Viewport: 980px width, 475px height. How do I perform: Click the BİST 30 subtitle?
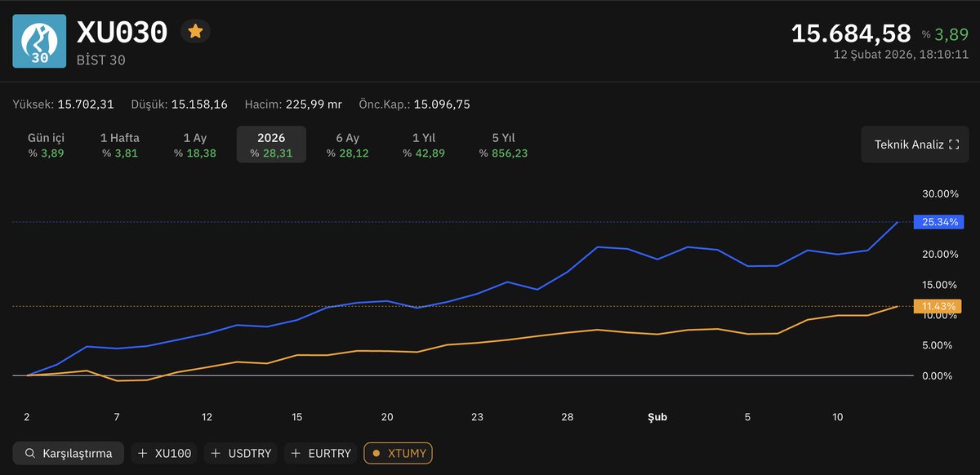pos(100,60)
